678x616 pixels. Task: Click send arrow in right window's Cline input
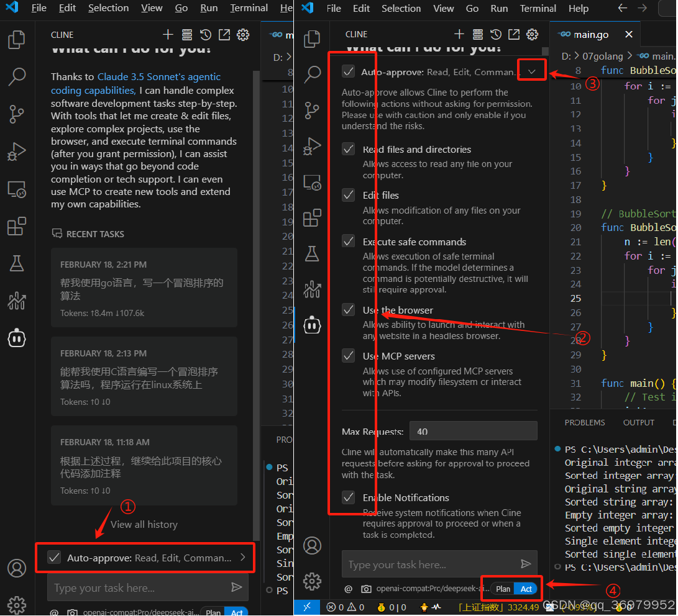click(x=525, y=564)
